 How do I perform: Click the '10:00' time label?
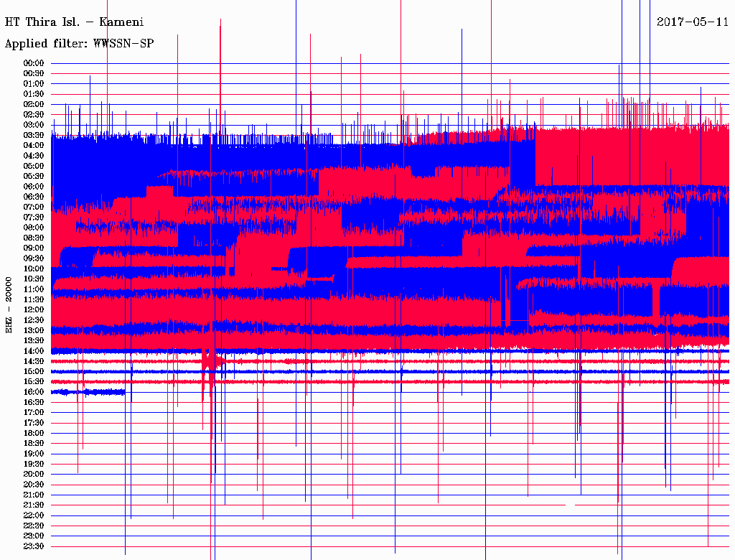point(34,269)
